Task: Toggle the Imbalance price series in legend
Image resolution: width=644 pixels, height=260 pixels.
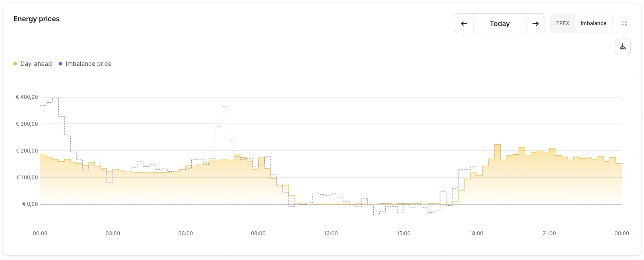Action: click(85, 64)
